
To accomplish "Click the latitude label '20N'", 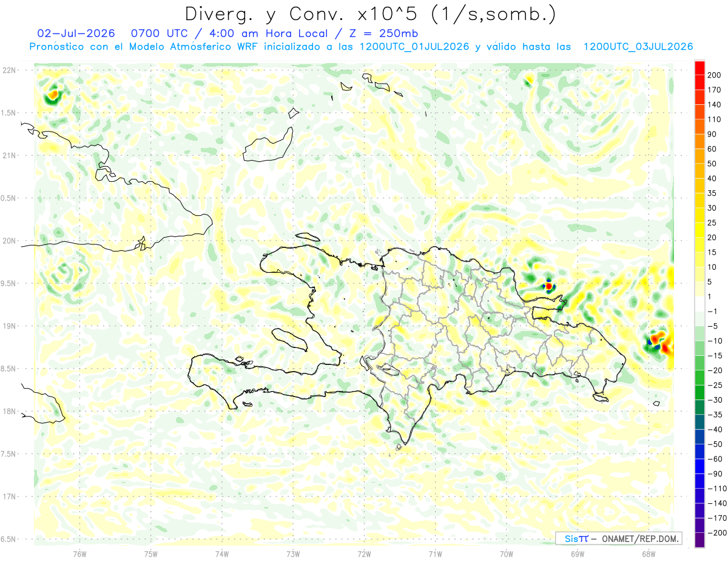I will 10,241.
